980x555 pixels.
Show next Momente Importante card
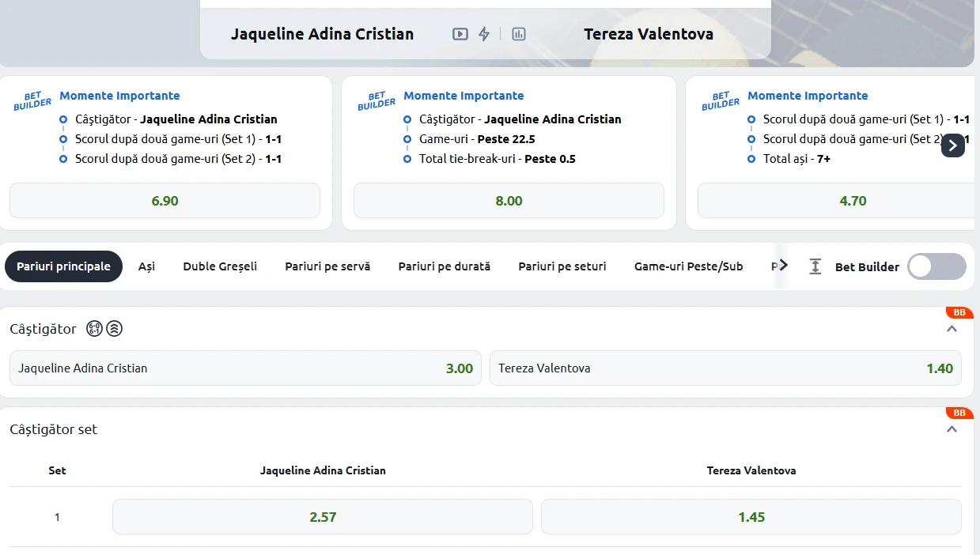(x=953, y=145)
